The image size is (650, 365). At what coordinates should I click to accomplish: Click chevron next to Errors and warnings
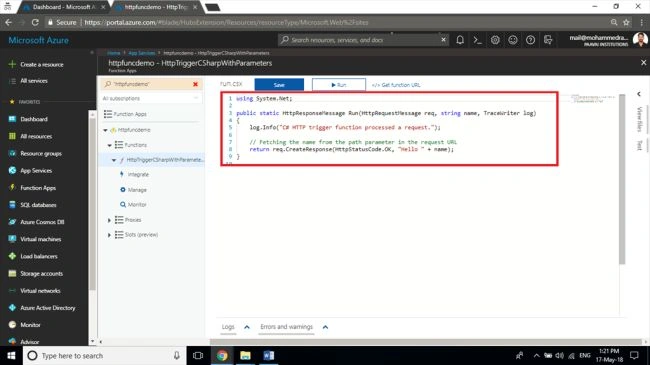tap(325, 327)
